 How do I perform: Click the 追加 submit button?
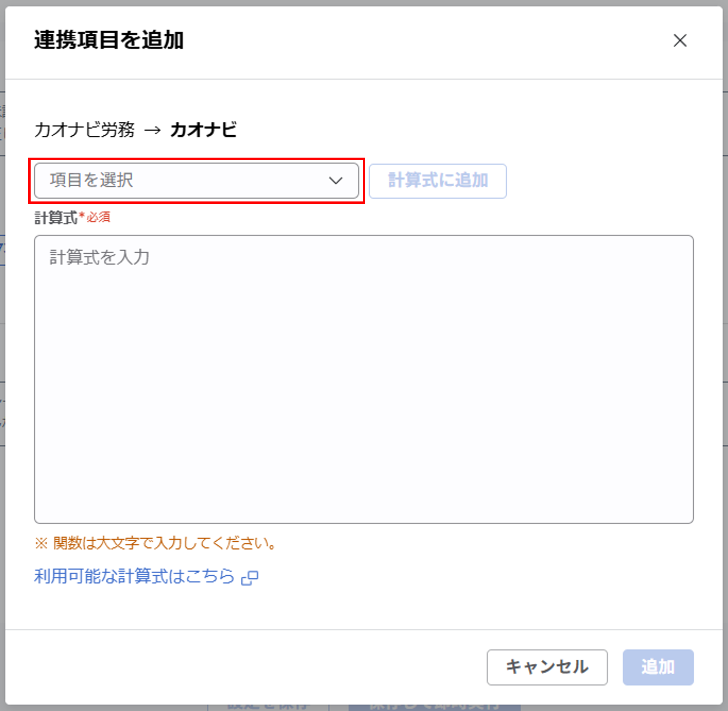click(x=658, y=668)
